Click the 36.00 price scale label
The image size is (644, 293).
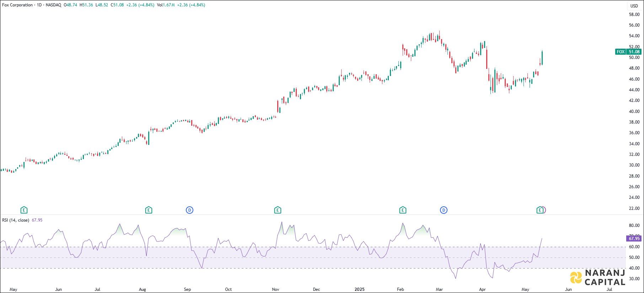(x=634, y=133)
